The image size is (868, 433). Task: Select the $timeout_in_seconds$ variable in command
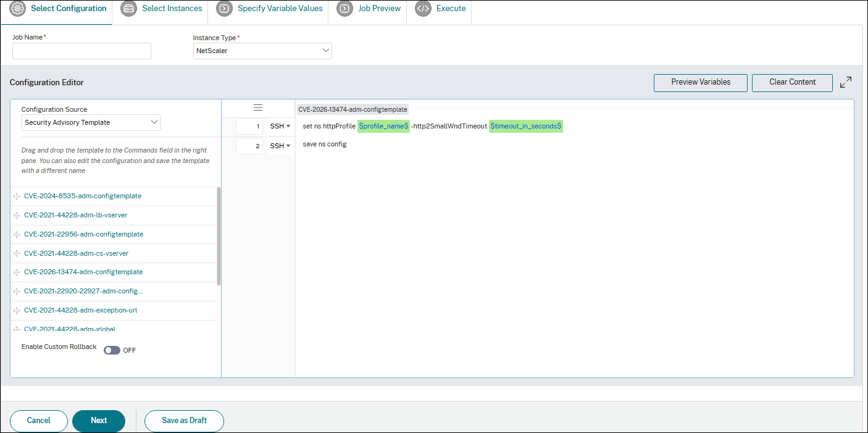tap(526, 126)
